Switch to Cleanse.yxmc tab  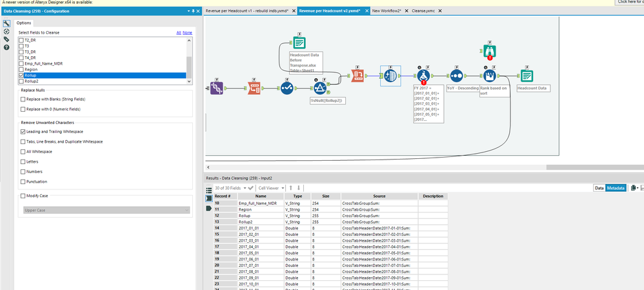pos(423,11)
